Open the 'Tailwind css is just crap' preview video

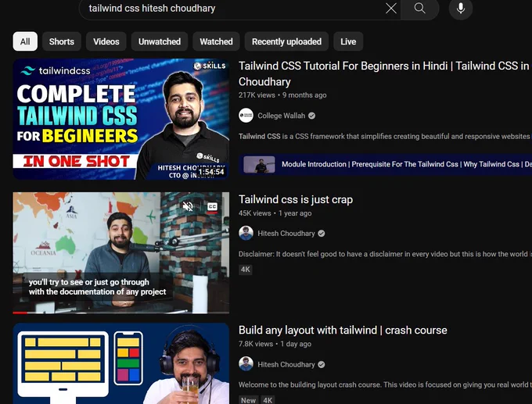121,253
